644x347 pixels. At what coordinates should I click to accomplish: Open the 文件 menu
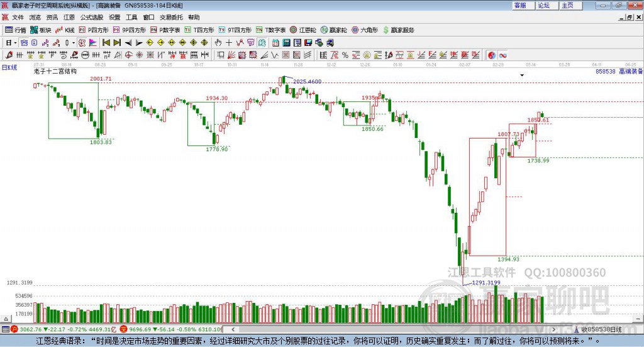[x=18, y=17]
